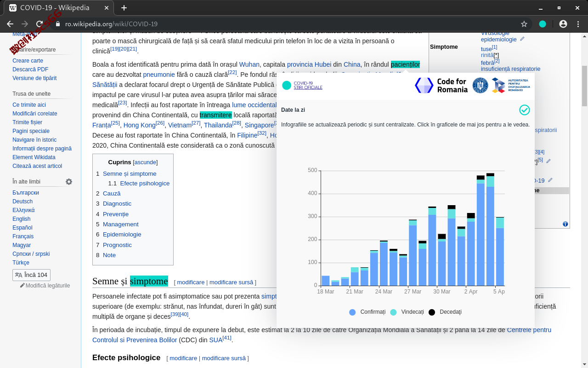
Task: Open the teal extension icon in the toolbar
Action: coord(543,24)
